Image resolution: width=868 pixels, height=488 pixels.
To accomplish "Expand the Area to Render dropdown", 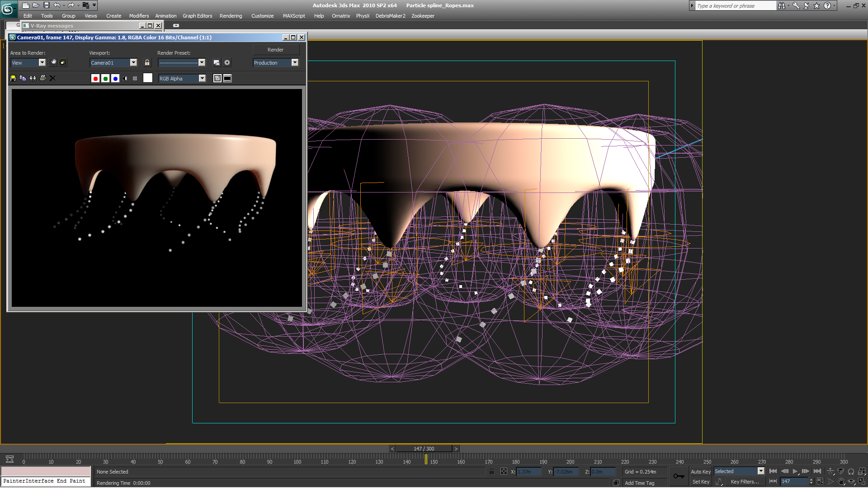I will click(42, 63).
